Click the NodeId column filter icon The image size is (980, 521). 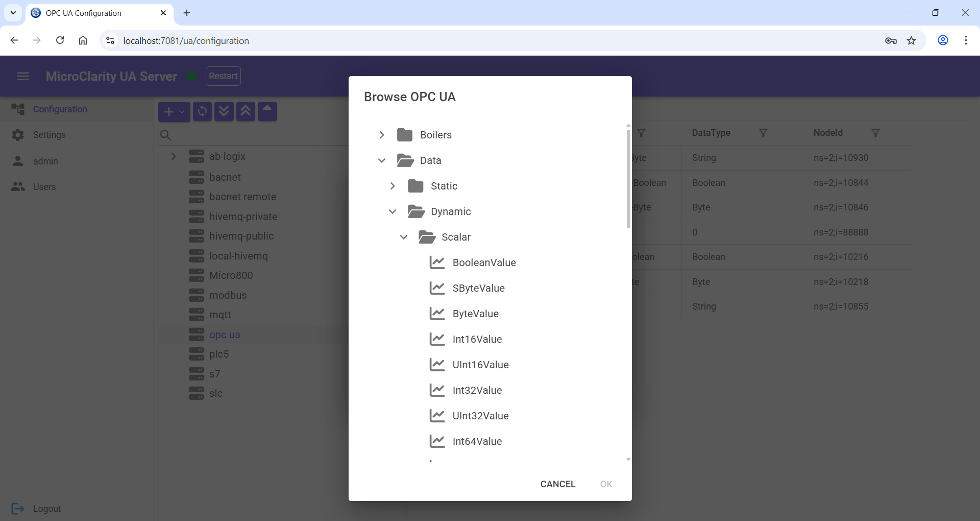[x=875, y=133]
